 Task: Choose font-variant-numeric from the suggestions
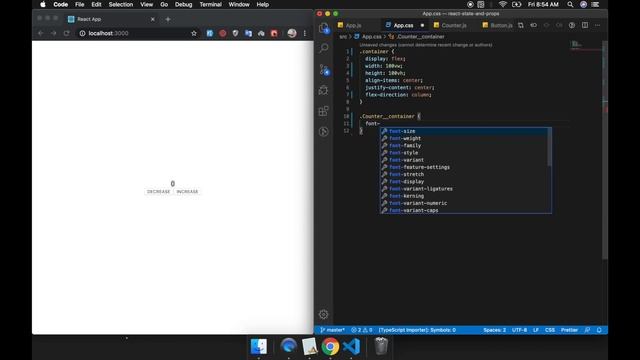(x=464, y=203)
